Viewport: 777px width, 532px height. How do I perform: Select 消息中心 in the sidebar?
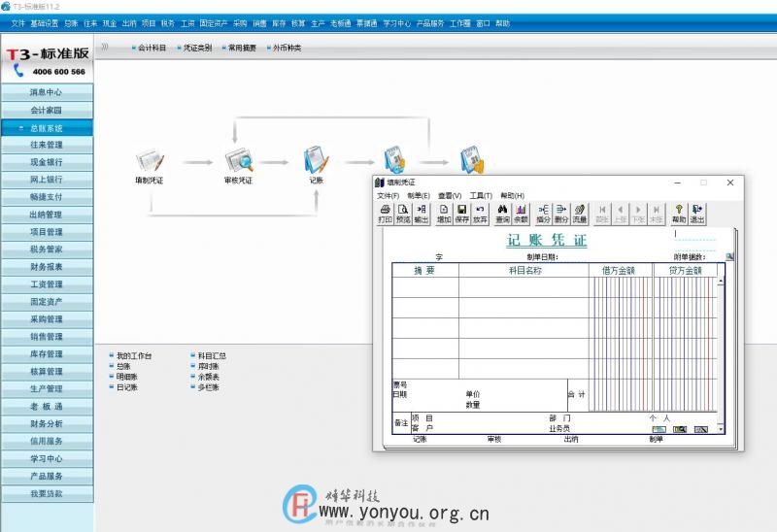pos(47,92)
